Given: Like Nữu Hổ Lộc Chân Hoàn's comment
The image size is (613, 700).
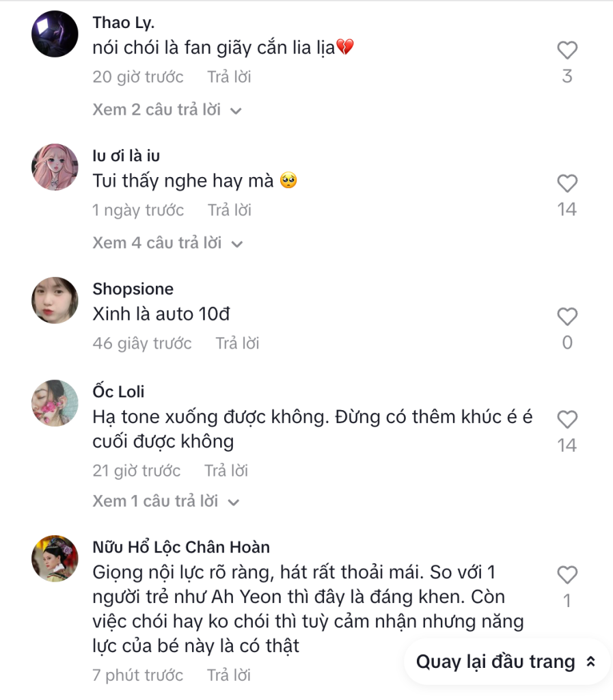Looking at the screenshot, I should [x=567, y=575].
